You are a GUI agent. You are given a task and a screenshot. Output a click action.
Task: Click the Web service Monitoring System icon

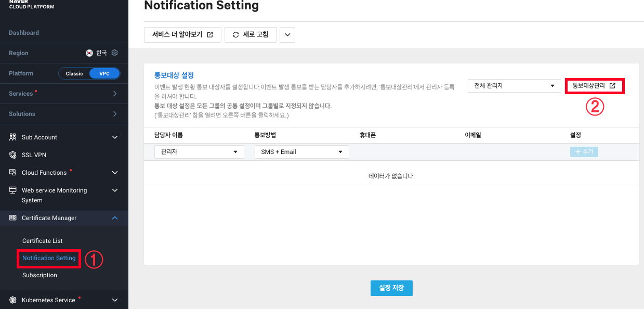point(13,190)
